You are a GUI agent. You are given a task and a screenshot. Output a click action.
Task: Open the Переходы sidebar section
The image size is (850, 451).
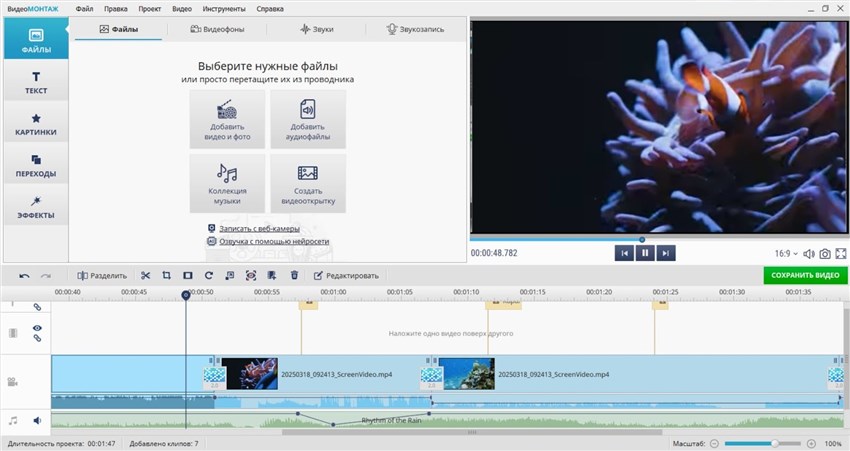[35, 165]
